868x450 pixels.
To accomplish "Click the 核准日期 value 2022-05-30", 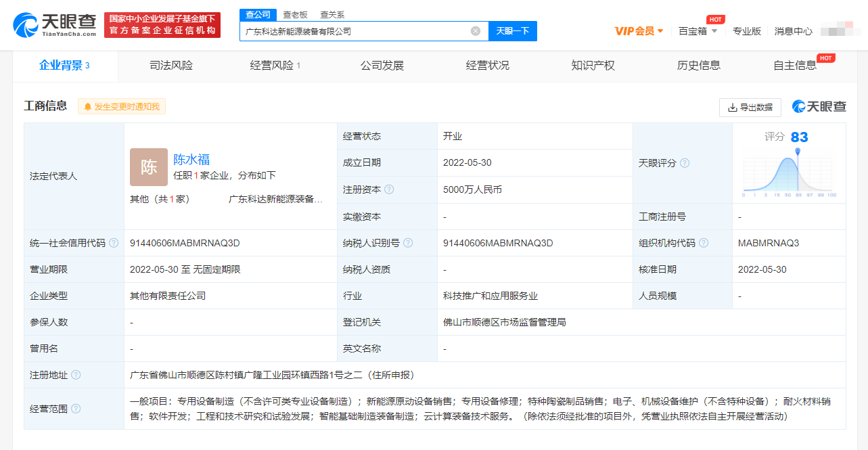I will tap(762, 269).
